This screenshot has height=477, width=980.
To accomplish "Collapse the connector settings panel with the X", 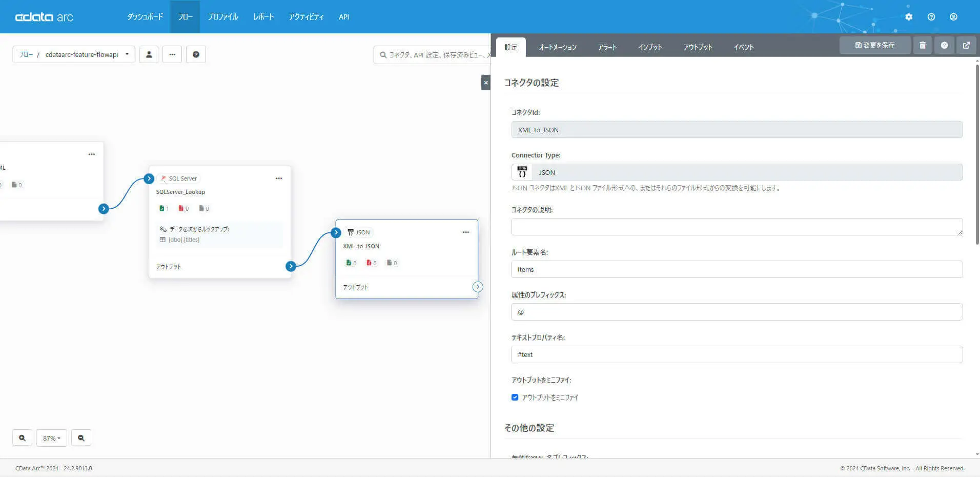I will (486, 83).
